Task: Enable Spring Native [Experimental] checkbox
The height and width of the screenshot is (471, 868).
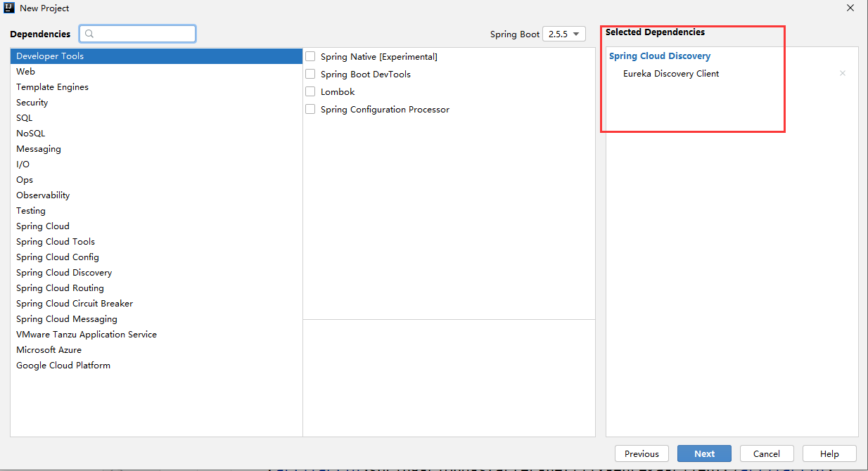Action: [x=310, y=57]
